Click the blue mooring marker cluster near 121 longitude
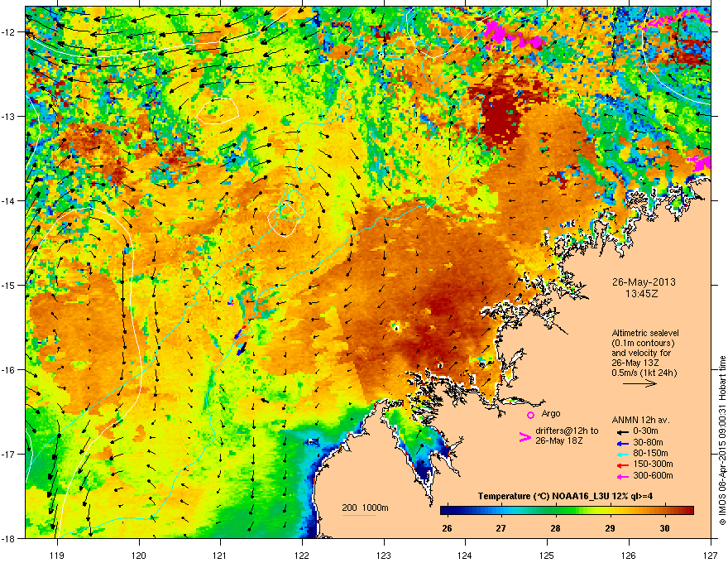The width and height of the screenshot is (728, 563). pos(241,340)
